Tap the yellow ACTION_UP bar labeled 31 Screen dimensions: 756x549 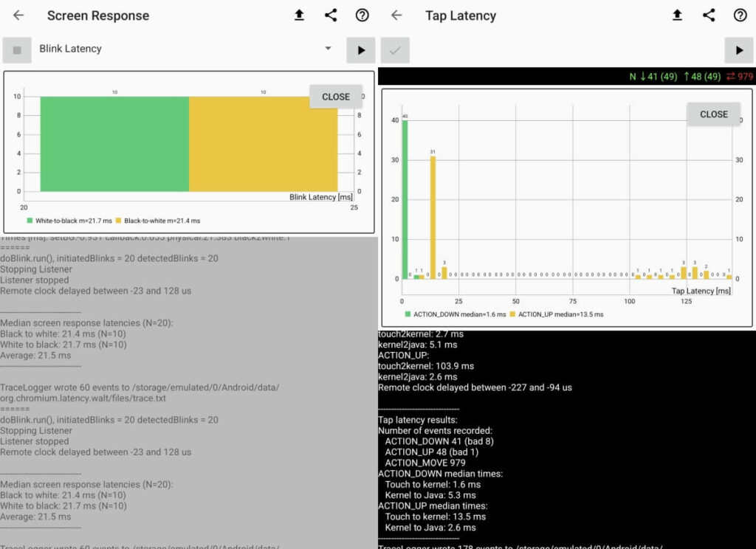pos(433,218)
